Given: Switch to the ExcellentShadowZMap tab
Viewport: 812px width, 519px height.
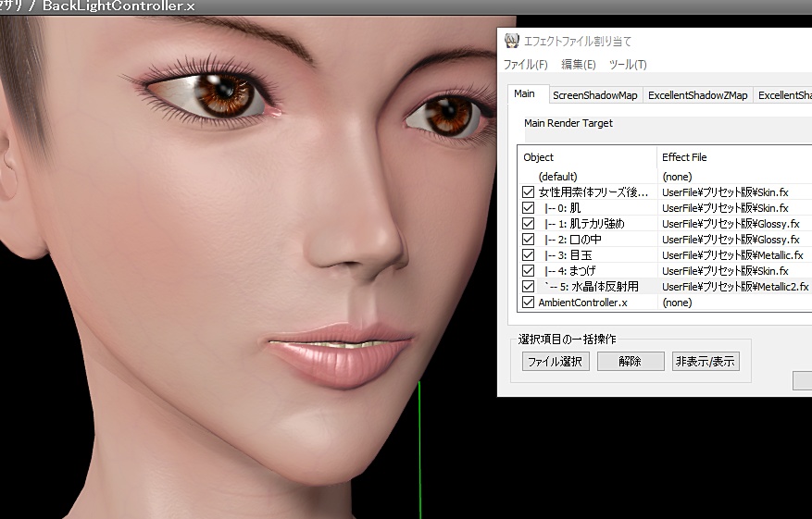Looking at the screenshot, I should pyautogui.click(x=697, y=95).
